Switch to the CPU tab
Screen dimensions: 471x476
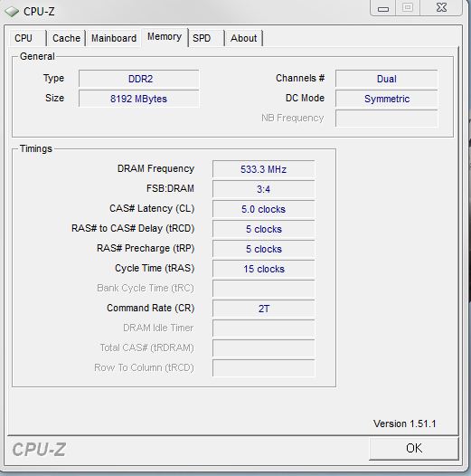tap(28, 38)
